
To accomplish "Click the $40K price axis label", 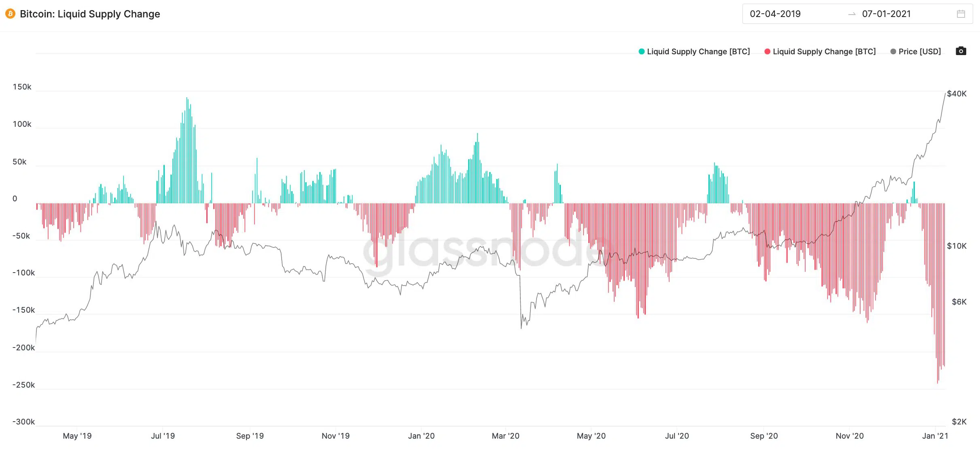I will click(957, 94).
